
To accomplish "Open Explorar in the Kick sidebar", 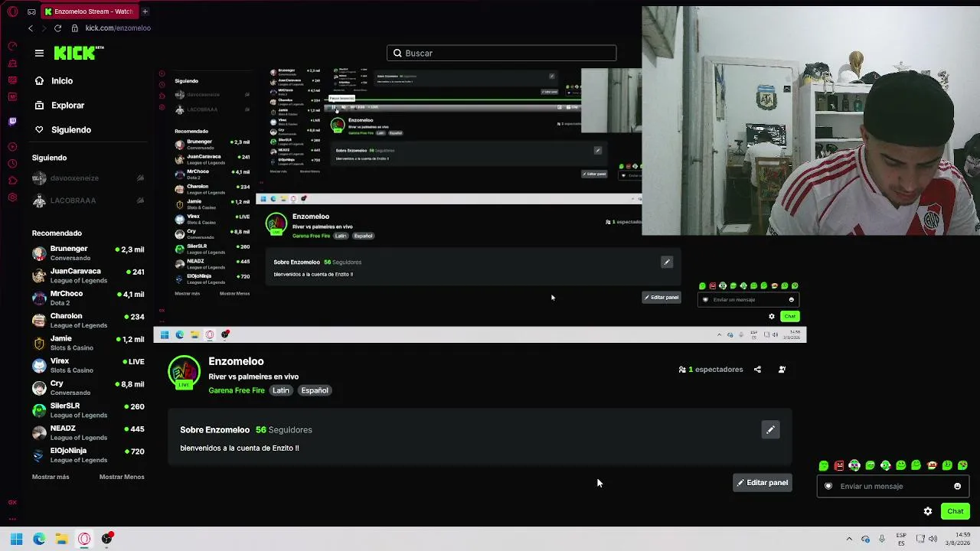I will (x=60, y=106).
